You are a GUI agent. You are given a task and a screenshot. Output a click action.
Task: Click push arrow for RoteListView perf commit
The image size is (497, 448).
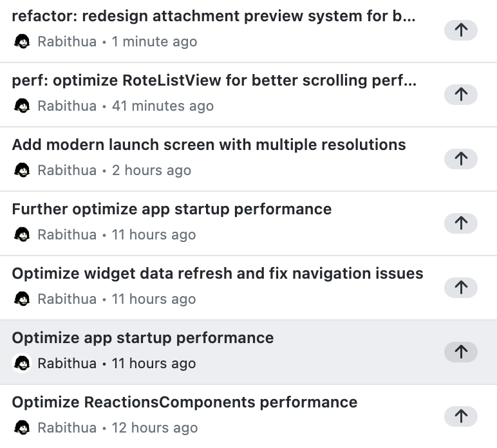[461, 95]
